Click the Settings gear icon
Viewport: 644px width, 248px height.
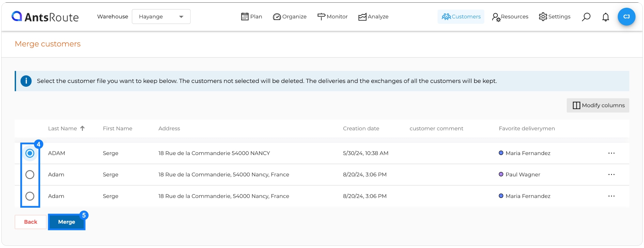pyautogui.click(x=543, y=17)
